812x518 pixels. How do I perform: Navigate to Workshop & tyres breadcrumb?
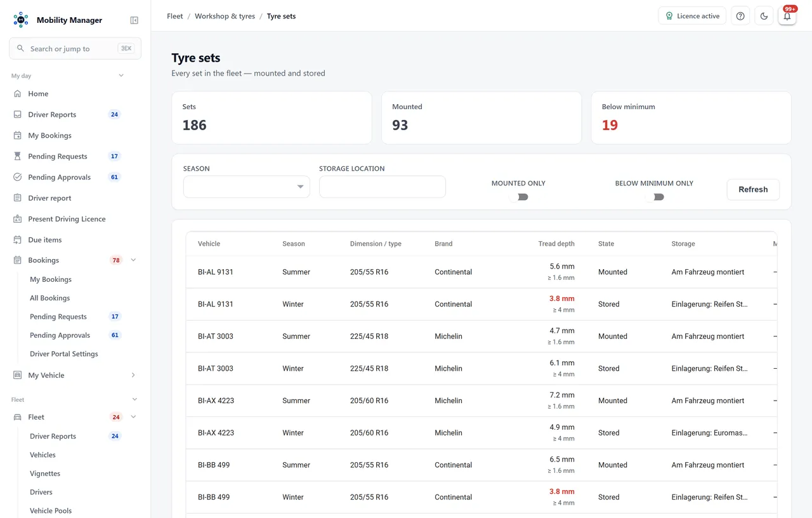coord(225,17)
